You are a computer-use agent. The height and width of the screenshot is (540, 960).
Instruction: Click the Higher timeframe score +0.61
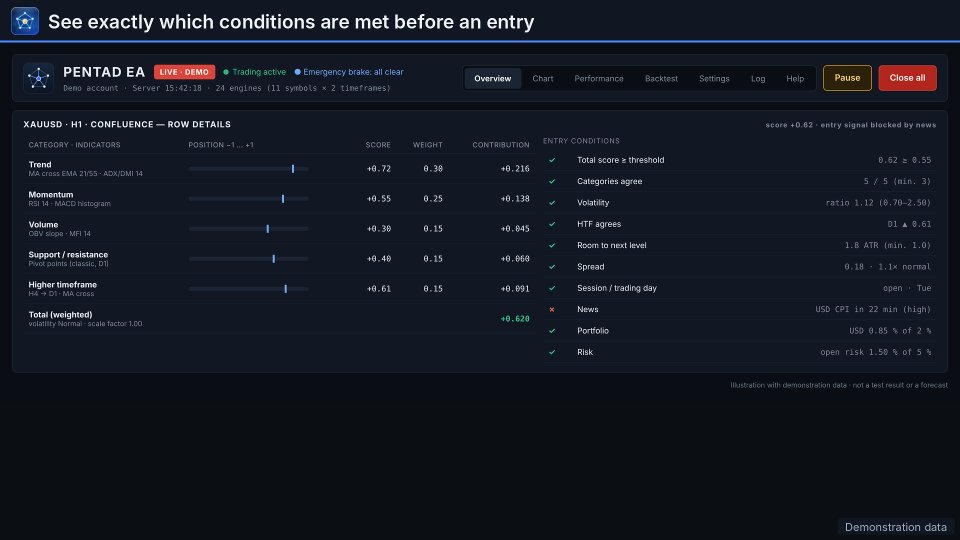tap(378, 289)
